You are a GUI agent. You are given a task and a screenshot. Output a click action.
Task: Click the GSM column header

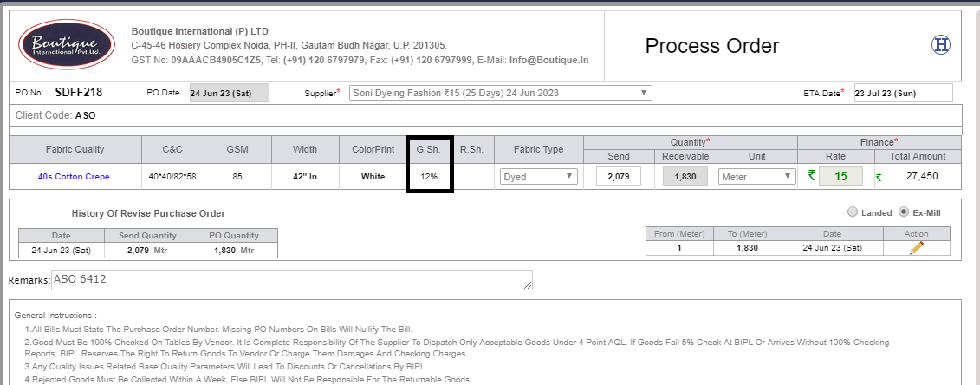[237, 149]
